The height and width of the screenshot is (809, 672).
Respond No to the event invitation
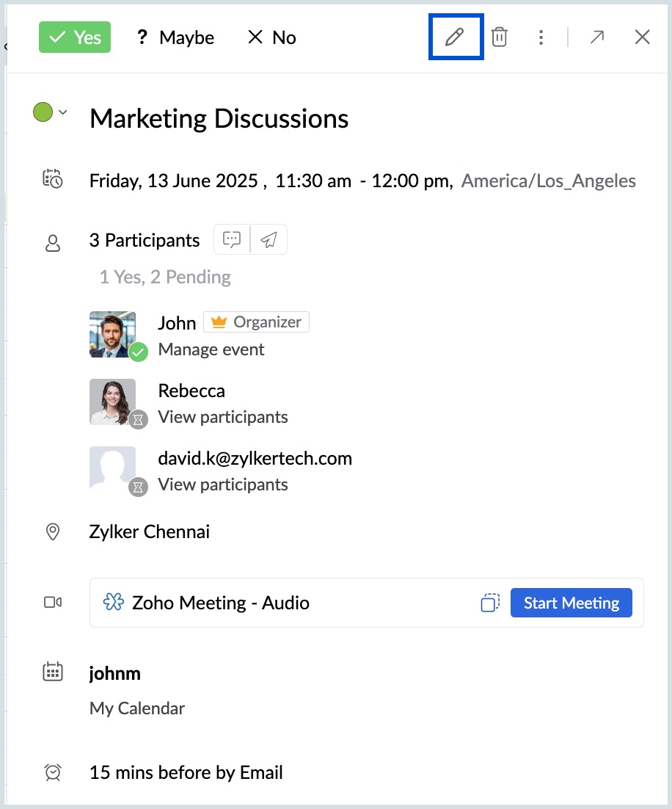(272, 37)
